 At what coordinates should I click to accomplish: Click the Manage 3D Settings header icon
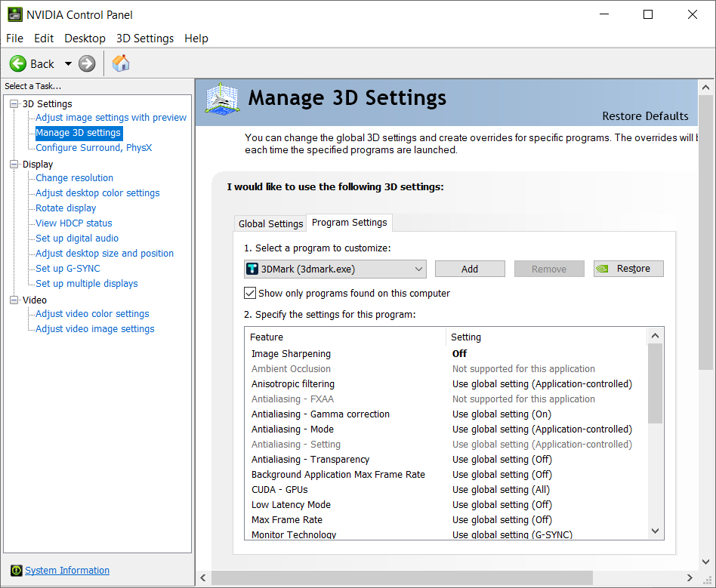click(x=224, y=101)
